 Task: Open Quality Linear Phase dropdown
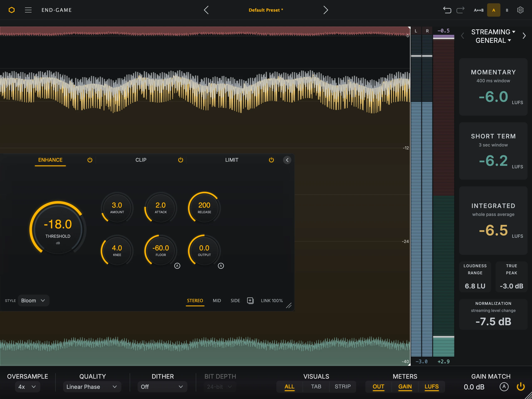click(92, 387)
